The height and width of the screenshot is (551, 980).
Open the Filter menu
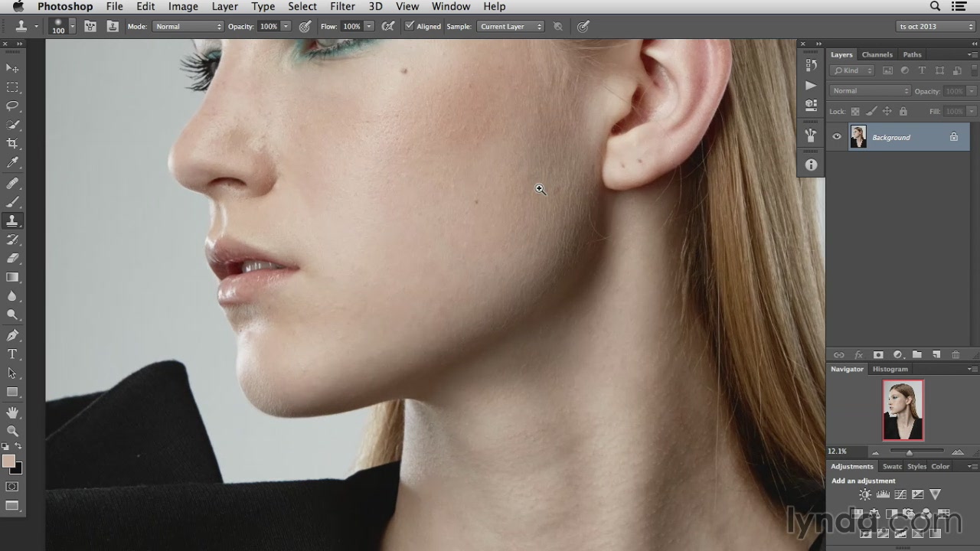[342, 6]
